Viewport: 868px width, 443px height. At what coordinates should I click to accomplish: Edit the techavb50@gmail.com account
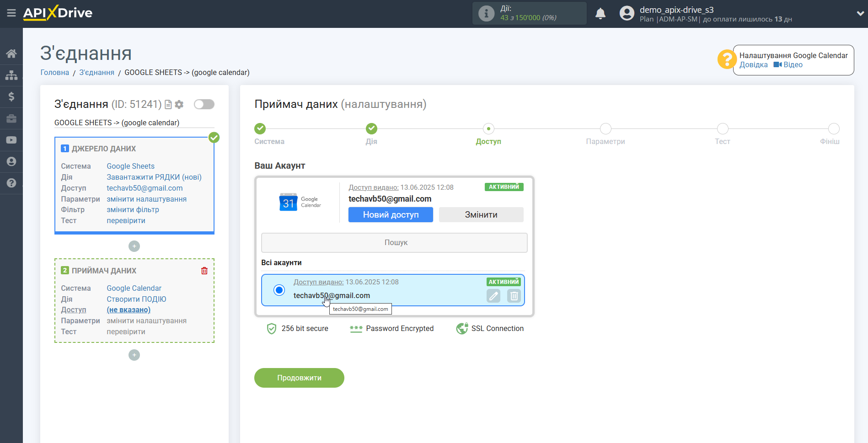tap(493, 296)
